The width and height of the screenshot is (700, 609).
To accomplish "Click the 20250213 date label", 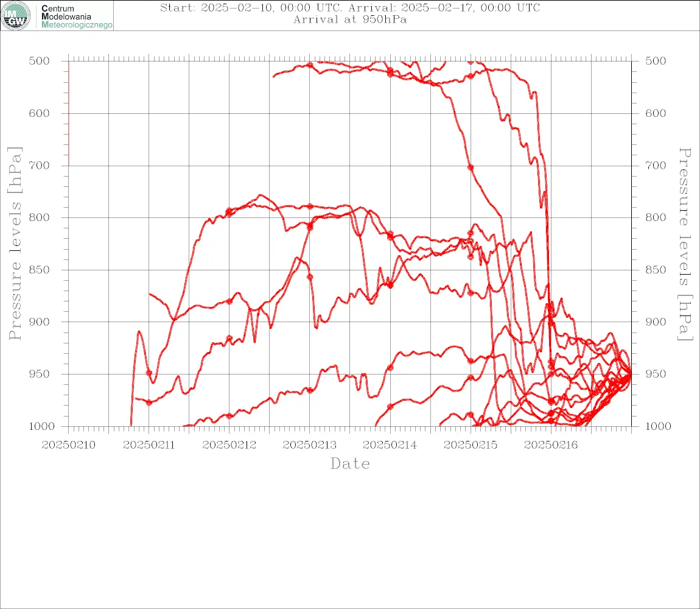I will [x=309, y=445].
